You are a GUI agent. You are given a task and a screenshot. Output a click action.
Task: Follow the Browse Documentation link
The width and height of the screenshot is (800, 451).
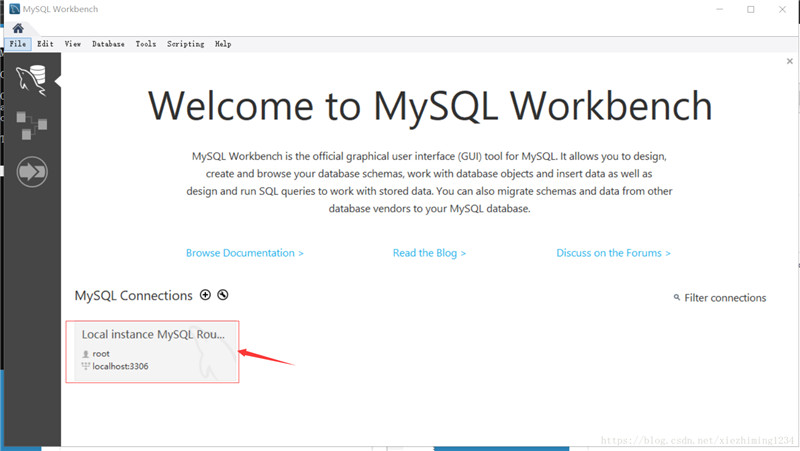(244, 253)
